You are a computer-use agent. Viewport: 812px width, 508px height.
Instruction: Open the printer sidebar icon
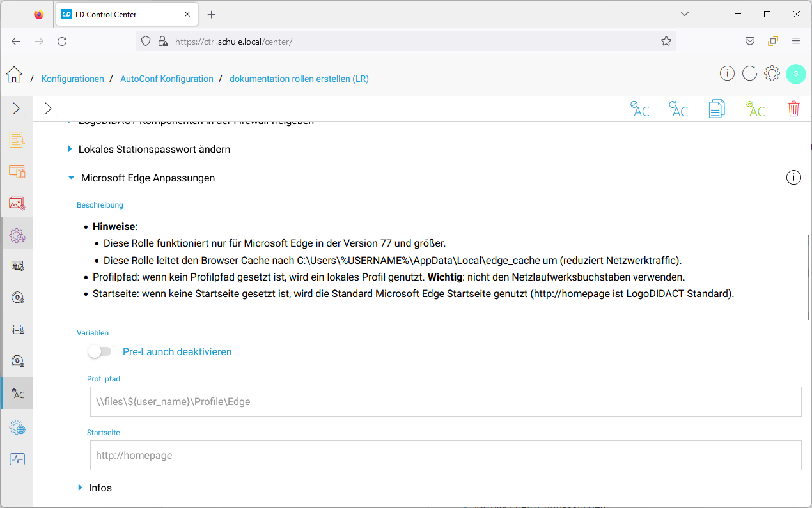17,330
